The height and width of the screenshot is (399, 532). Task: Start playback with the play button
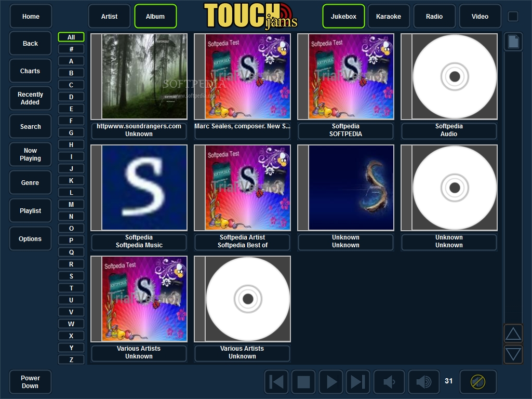pos(331,382)
